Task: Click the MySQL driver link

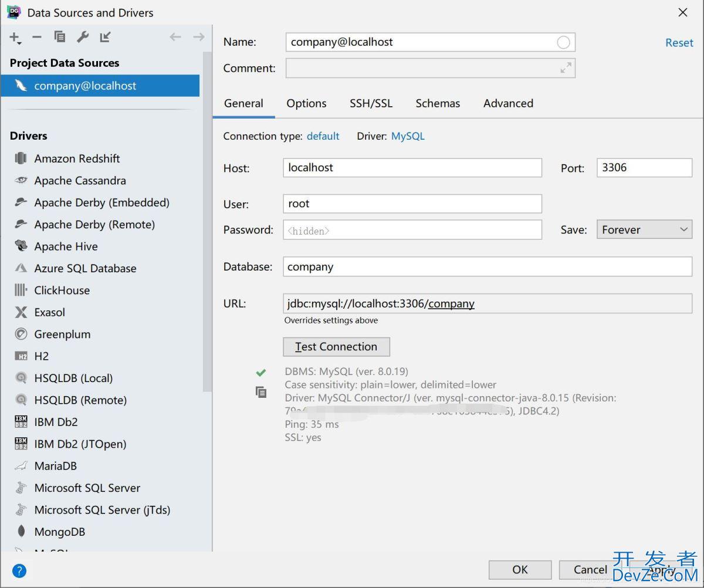Action: tap(408, 136)
